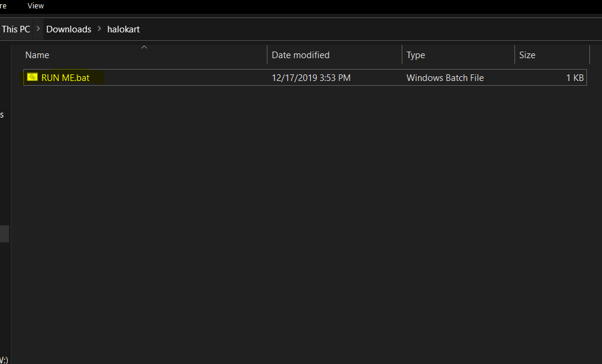Open the partially visible Share tab
This screenshot has height=364, width=602.
click(3, 6)
